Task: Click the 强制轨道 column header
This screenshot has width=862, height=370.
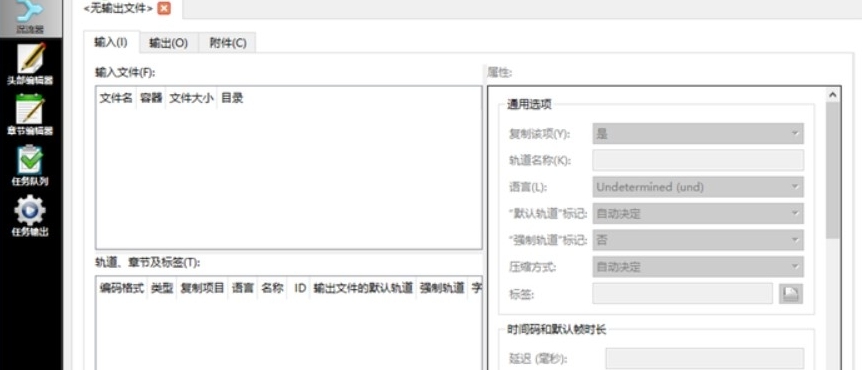Action: point(442,288)
